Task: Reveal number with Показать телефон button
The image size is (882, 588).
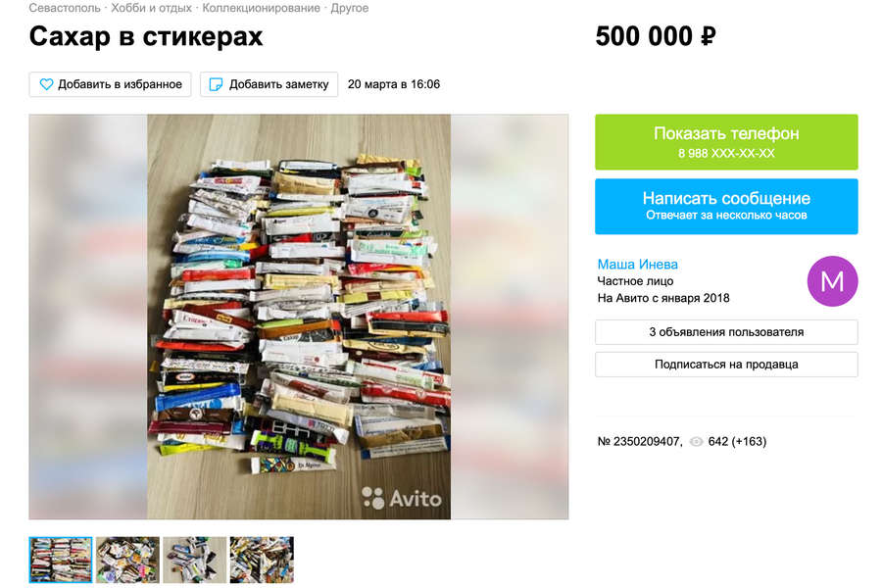Action: coord(726,142)
